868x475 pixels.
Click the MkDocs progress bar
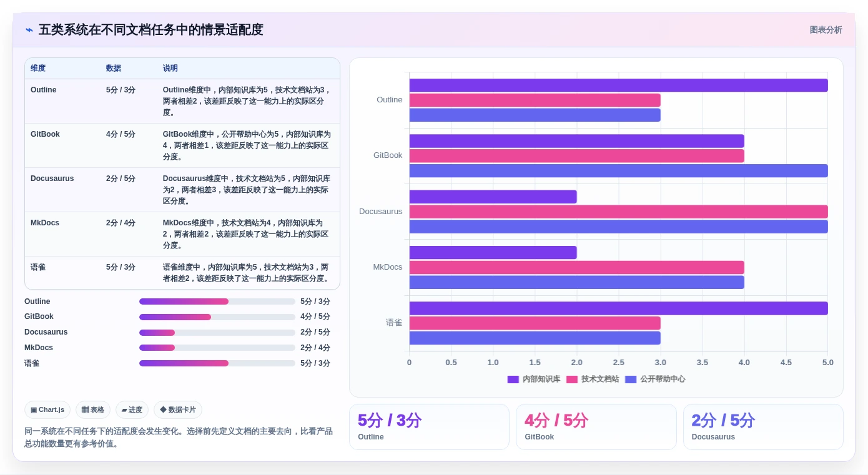click(x=217, y=348)
